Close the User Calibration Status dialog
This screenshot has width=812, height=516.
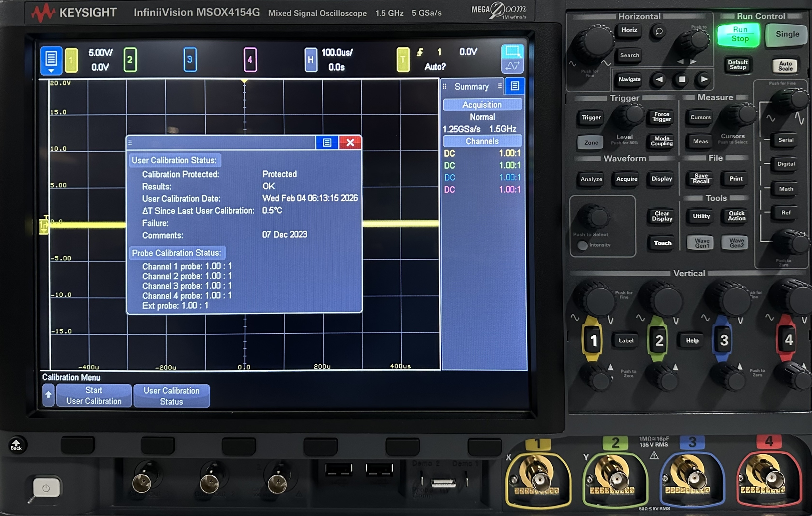coord(350,143)
